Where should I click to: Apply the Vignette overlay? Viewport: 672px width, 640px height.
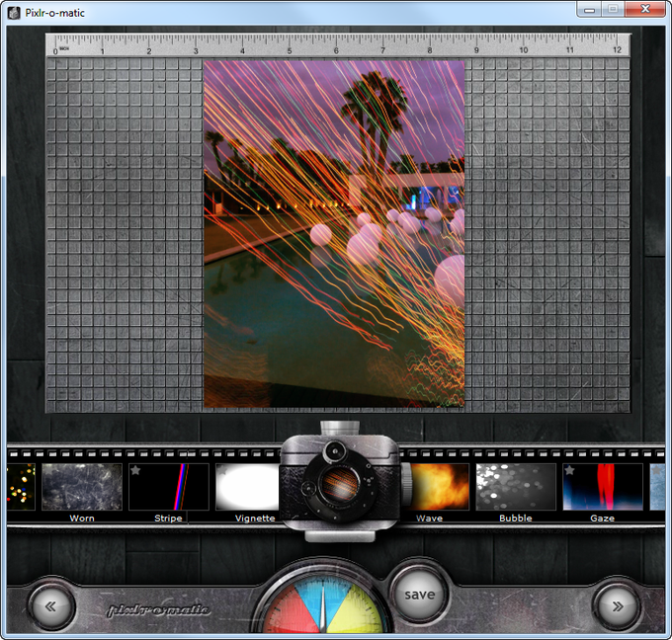[x=248, y=487]
